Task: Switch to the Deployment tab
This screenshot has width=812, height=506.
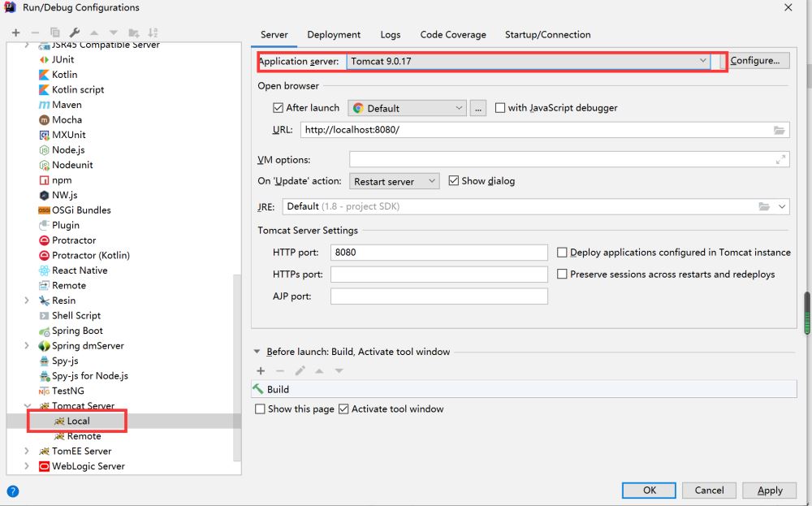Action: (x=334, y=35)
